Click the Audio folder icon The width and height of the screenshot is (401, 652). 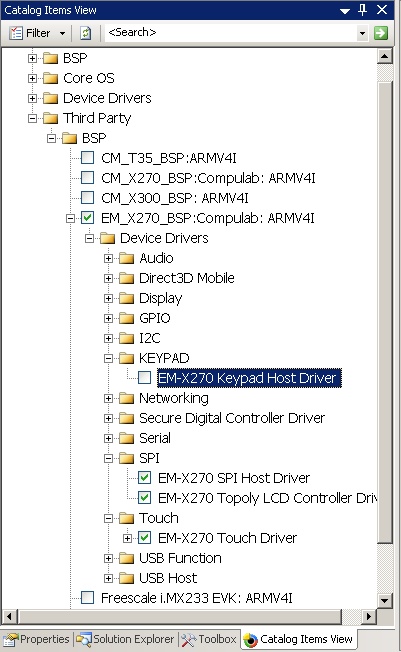[126, 258]
